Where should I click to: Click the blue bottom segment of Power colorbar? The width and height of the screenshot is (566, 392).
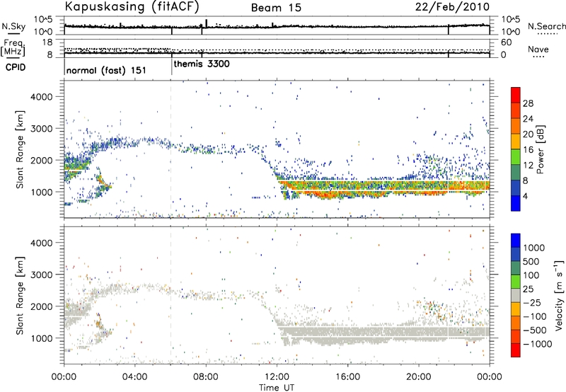516,203
